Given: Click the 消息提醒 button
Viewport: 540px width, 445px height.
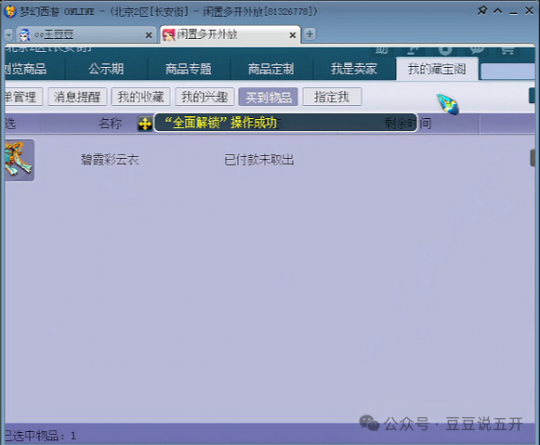Looking at the screenshot, I should click(77, 97).
